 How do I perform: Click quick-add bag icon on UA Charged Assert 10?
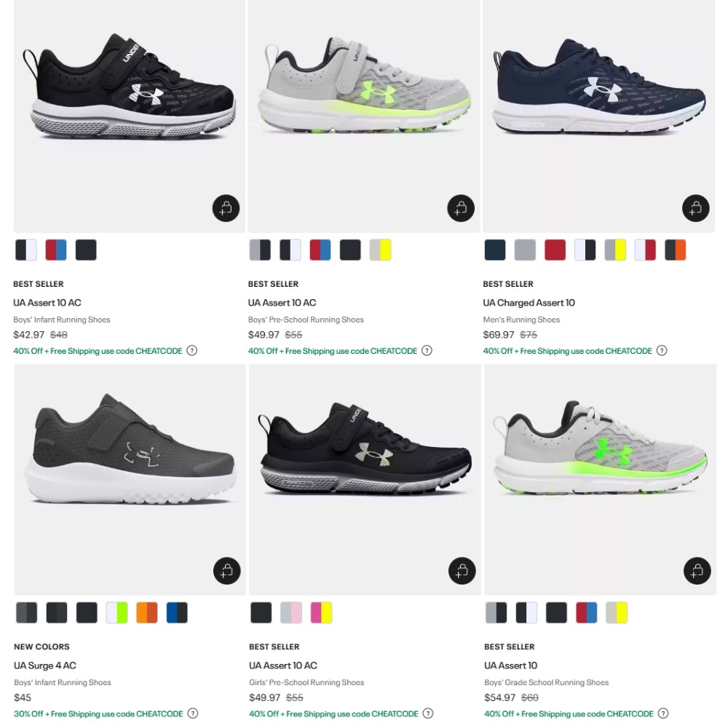coord(695,208)
